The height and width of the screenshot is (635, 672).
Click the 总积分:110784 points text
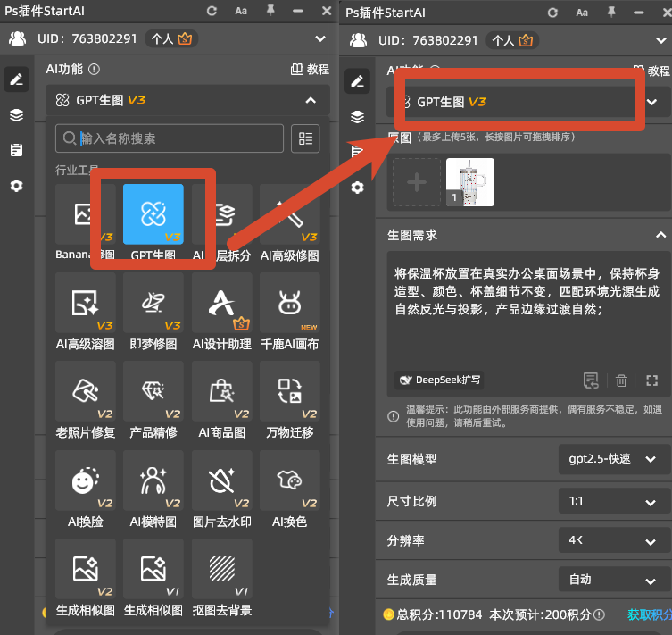point(439,614)
